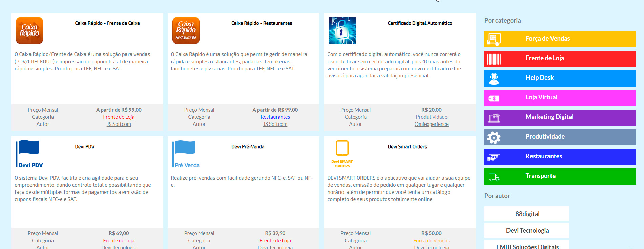644x249 pixels.
Task: Click the Loja Virtual price tag icon
Action: 494,98
